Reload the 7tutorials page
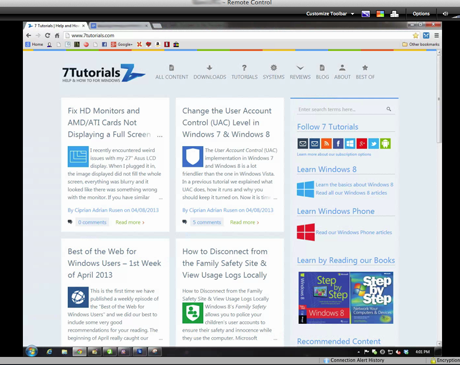 tap(48, 35)
